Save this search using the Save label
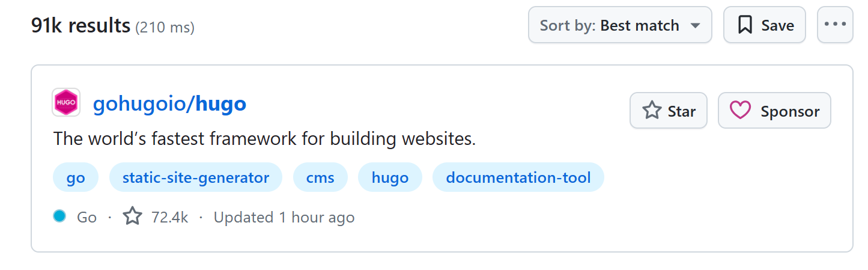The height and width of the screenshot is (270, 868). (x=777, y=25)
